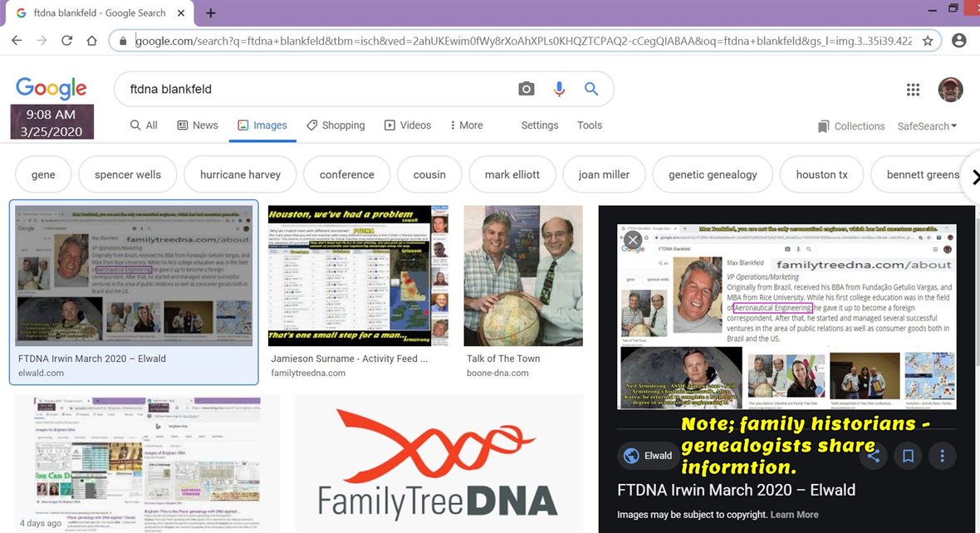Switch to the News results tab
Screen dimensions: 980x533
point(198,125)
